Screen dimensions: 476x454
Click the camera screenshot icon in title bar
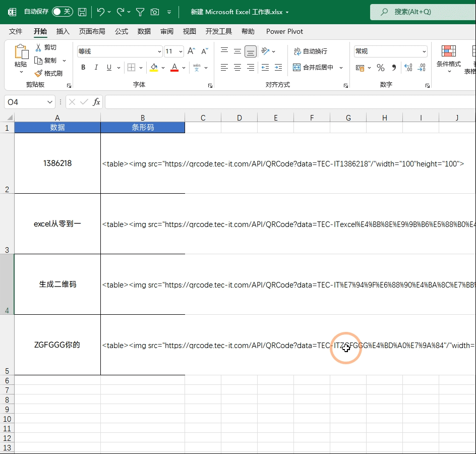[155, 12]
